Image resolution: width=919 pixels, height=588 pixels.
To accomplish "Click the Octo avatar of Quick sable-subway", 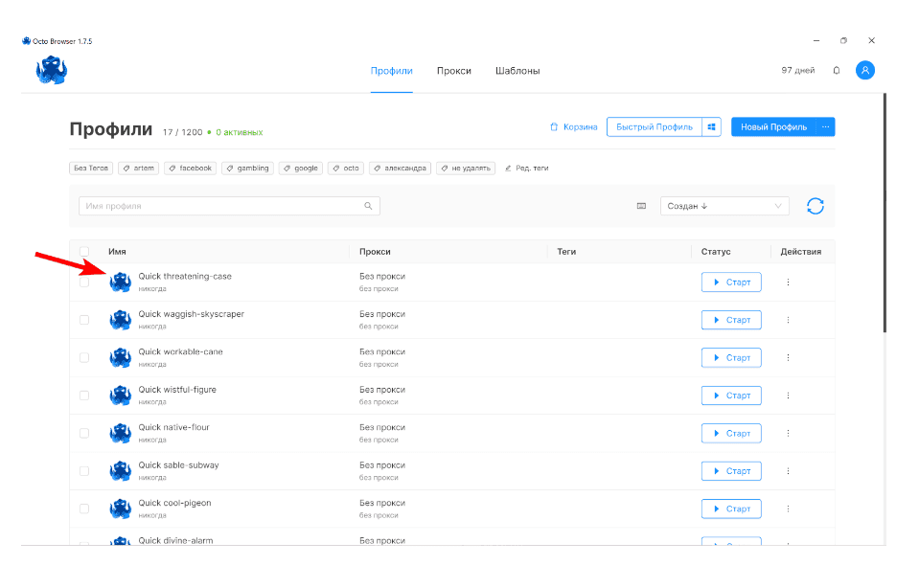I will (x=120, y=470).
